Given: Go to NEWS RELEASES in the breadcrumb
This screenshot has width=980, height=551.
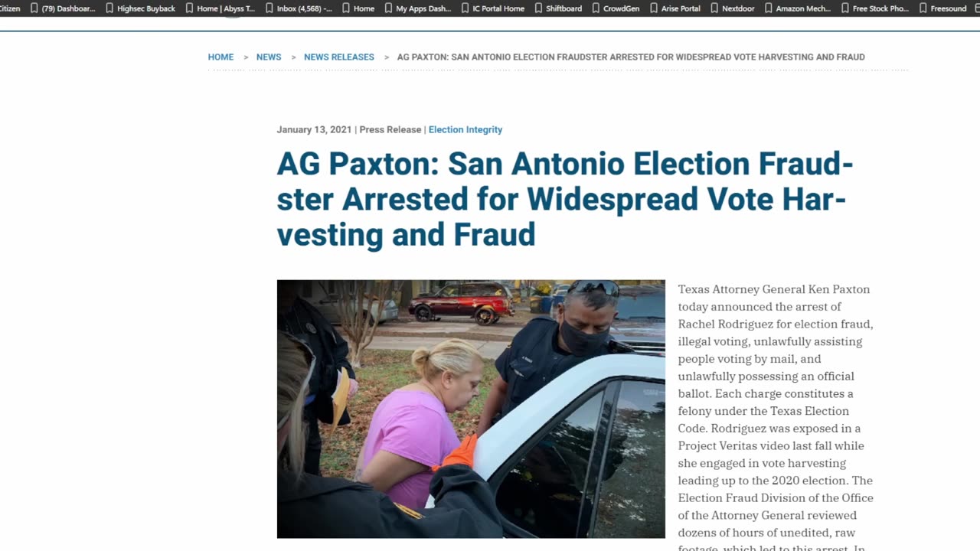Looking at the screenshot, I should (x=339, y=57).
